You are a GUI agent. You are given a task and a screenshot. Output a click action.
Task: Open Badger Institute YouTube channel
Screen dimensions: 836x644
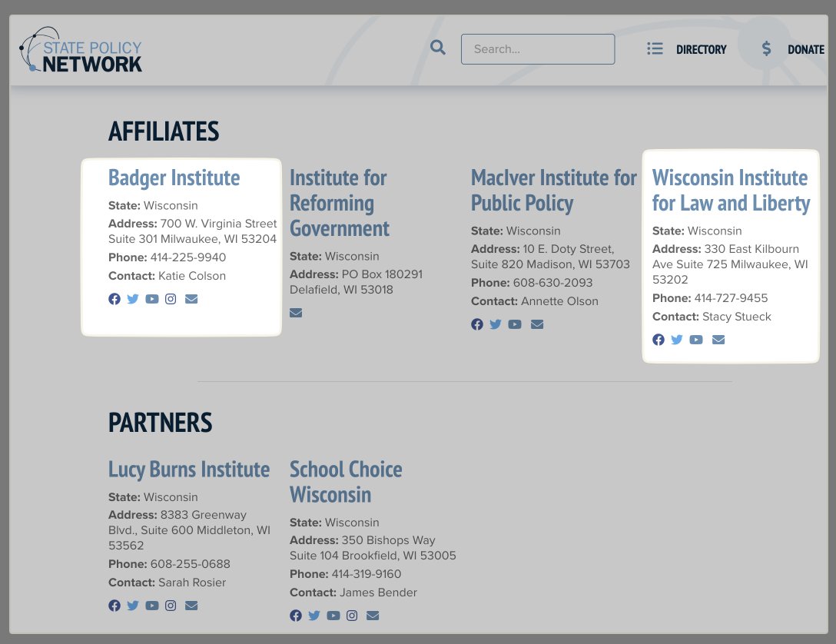pyautogui.click(x=152, y=299)
